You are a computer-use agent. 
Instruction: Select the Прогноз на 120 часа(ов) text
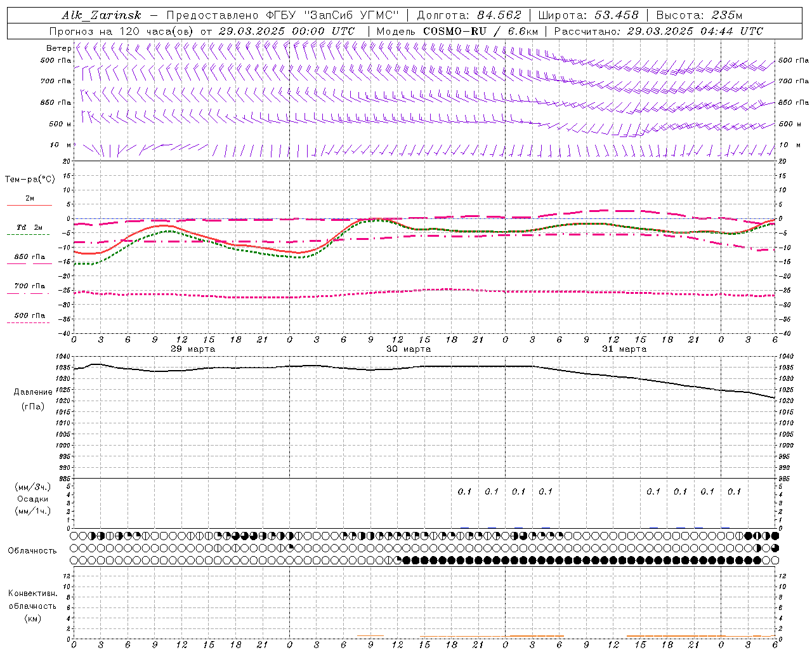(x=122, y=31)
